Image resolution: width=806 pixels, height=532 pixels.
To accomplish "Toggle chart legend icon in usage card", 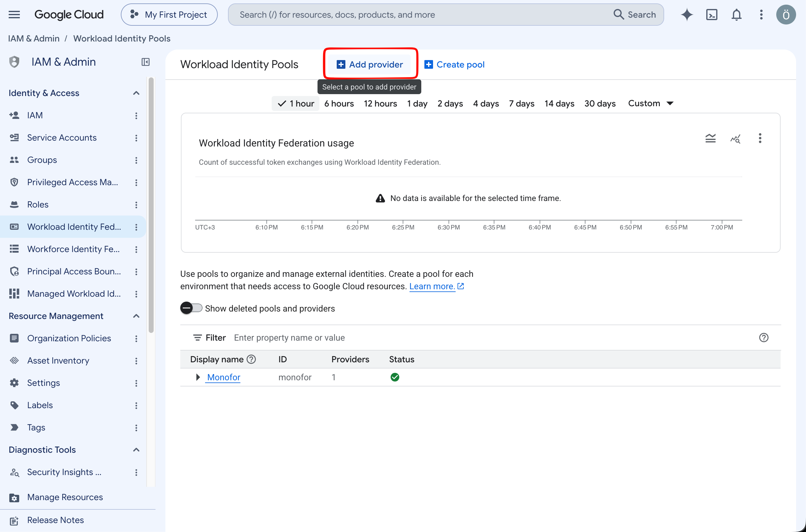I will point(710,138).
